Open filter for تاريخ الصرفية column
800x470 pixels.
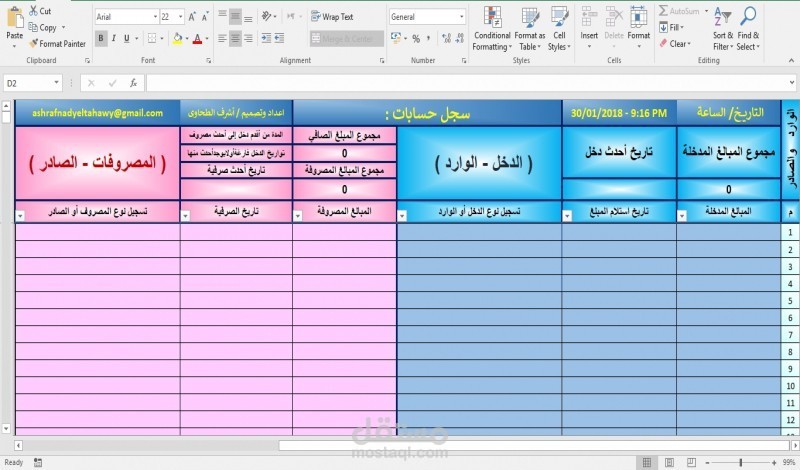(186, 216)
